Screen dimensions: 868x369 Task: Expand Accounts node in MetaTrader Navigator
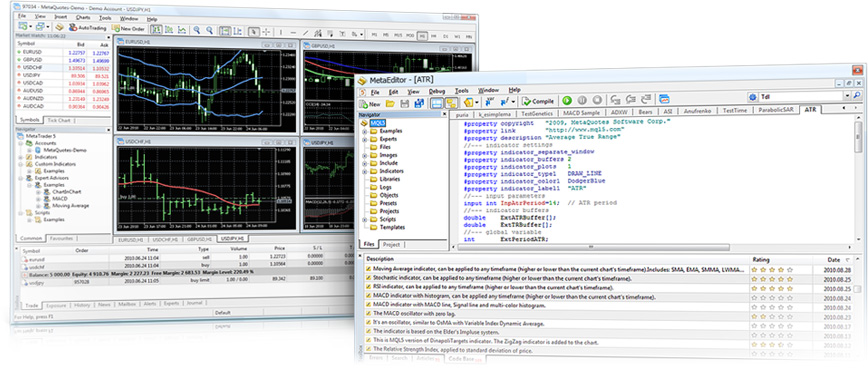[x=20, y=143]
